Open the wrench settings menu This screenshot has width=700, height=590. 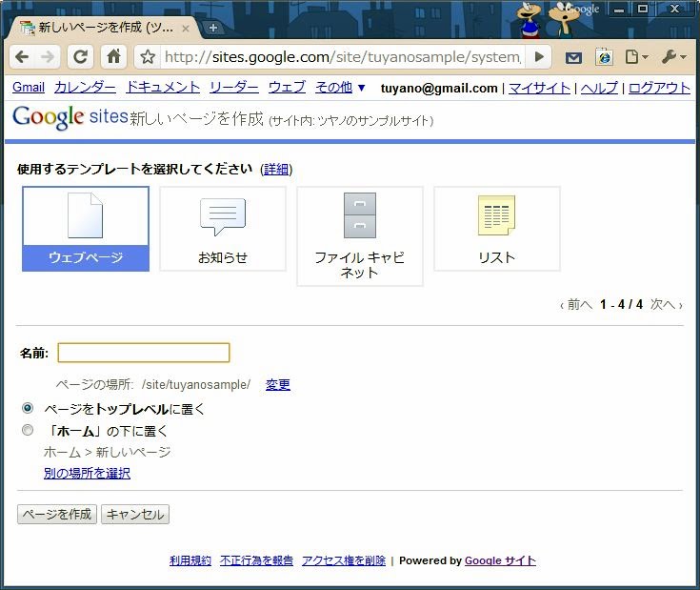[674, 57]
